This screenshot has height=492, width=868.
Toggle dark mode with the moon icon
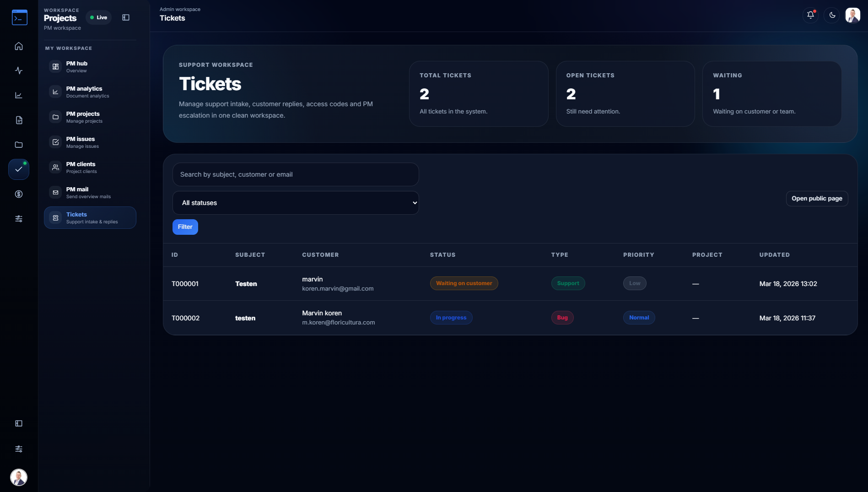click(831, 15)
